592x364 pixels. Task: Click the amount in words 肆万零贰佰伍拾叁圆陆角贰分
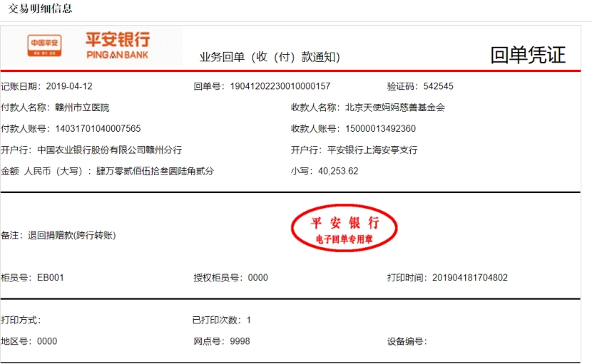point(155,171)
